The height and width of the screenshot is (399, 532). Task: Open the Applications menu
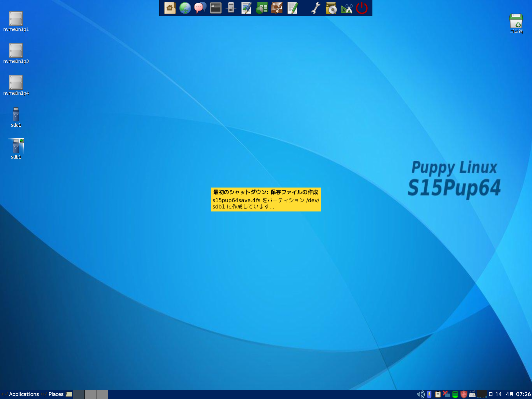(20, 394)
